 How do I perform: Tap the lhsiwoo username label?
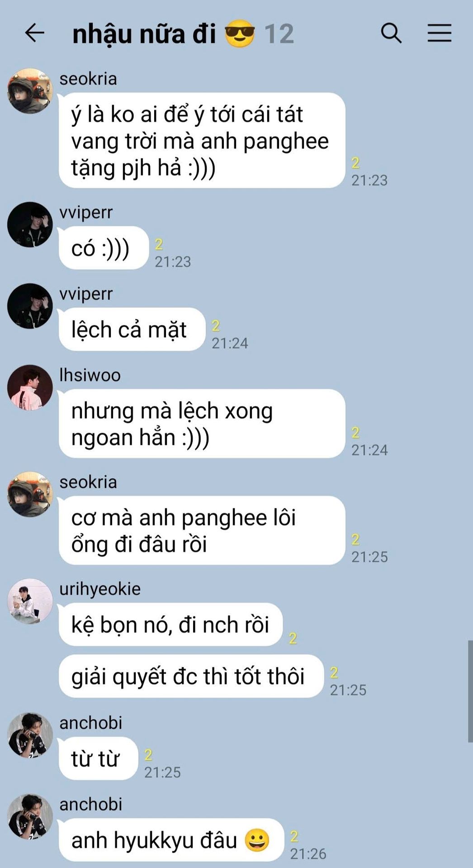90,375
